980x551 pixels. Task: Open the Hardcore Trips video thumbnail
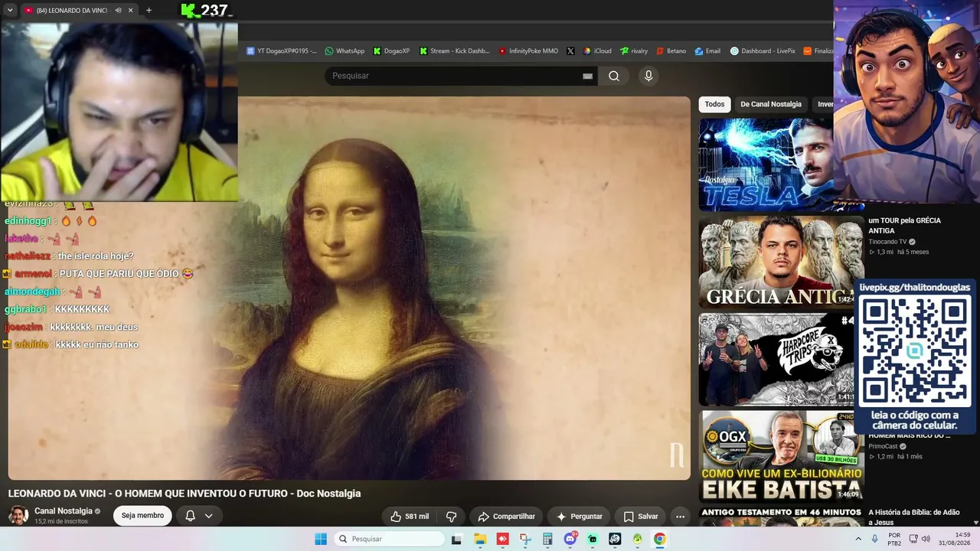(776, 359)
